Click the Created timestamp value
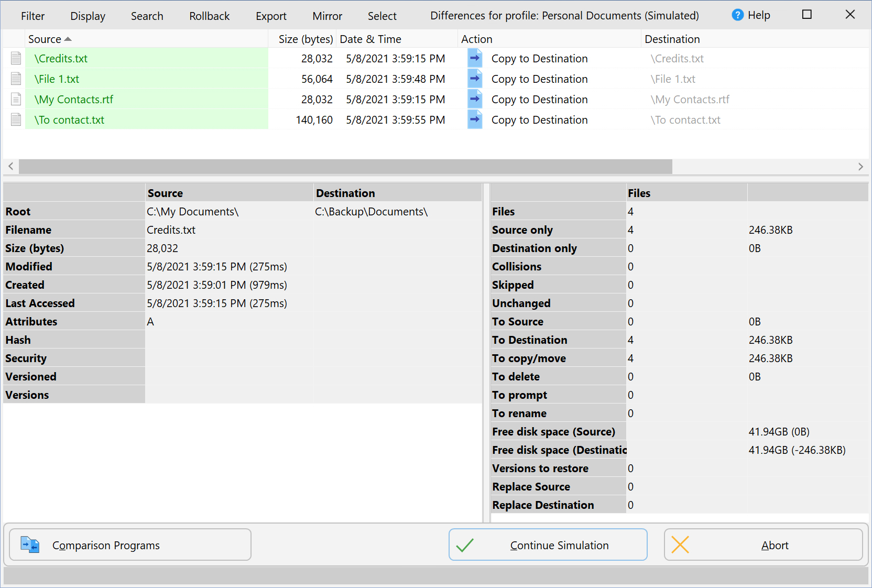 [x=217, y=285]
